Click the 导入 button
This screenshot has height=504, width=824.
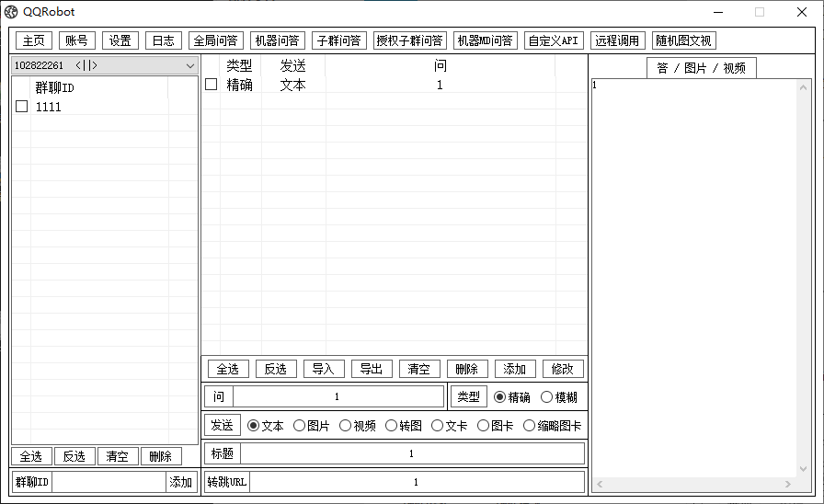click(x=323, y=369)
